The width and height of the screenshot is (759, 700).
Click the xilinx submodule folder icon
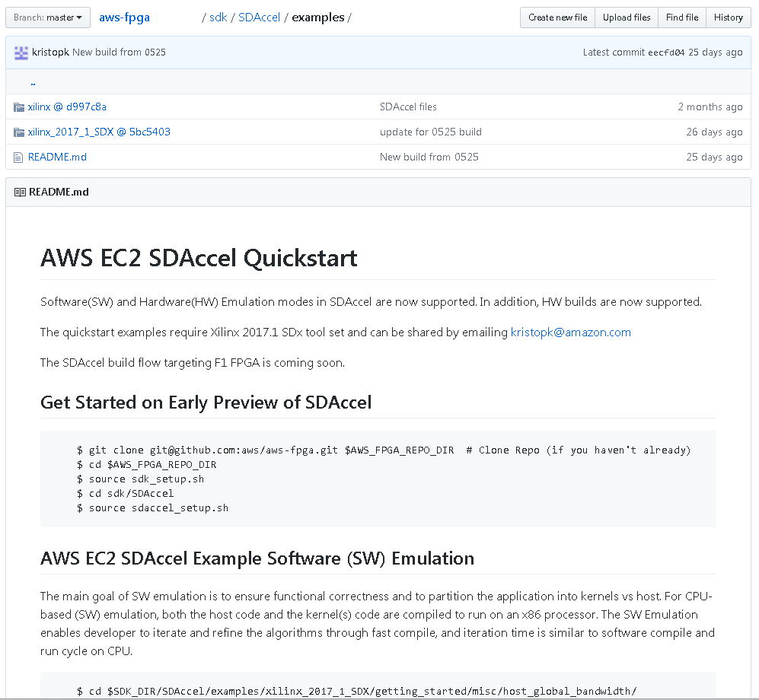pos(19,107)
